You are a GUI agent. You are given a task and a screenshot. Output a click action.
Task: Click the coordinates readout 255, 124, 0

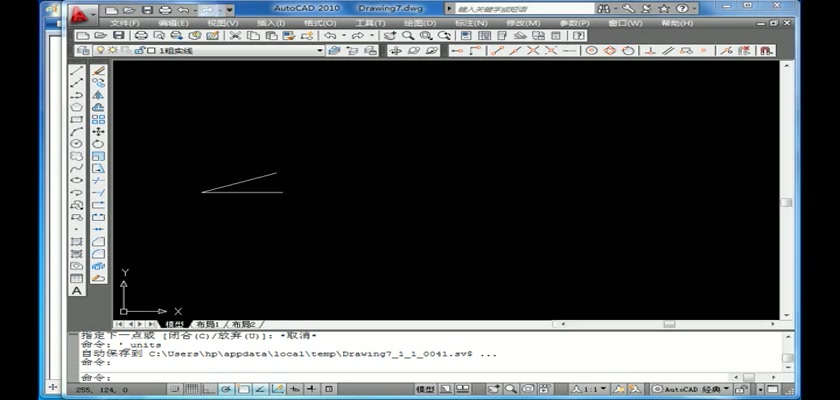click(102, 390)
